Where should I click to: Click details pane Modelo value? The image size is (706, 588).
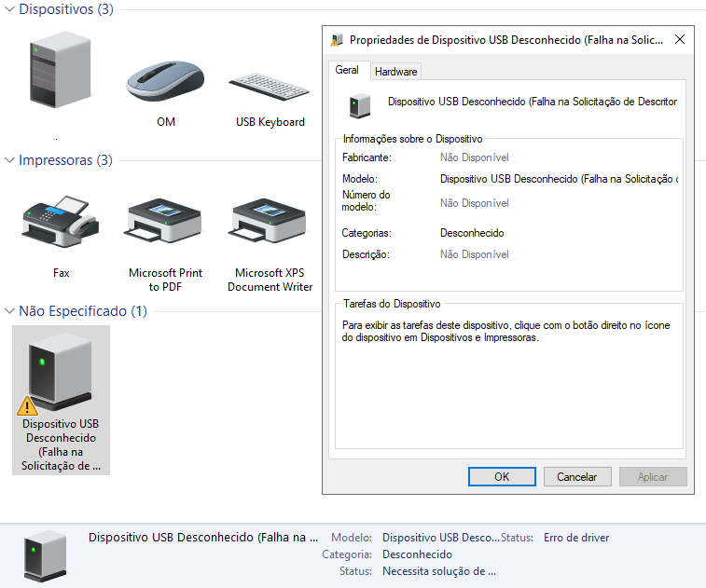tap(441, 538)
